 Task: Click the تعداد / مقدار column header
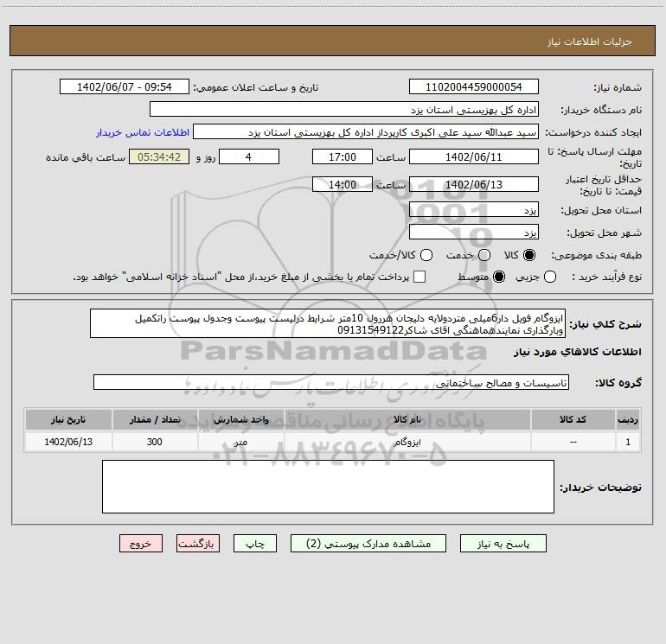[x=155, y=419]
